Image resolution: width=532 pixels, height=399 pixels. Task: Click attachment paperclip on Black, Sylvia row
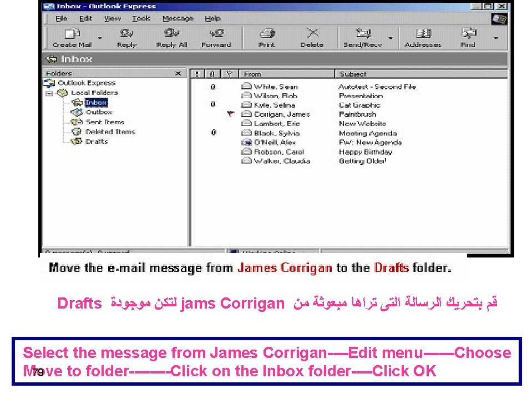pos(214,132)
